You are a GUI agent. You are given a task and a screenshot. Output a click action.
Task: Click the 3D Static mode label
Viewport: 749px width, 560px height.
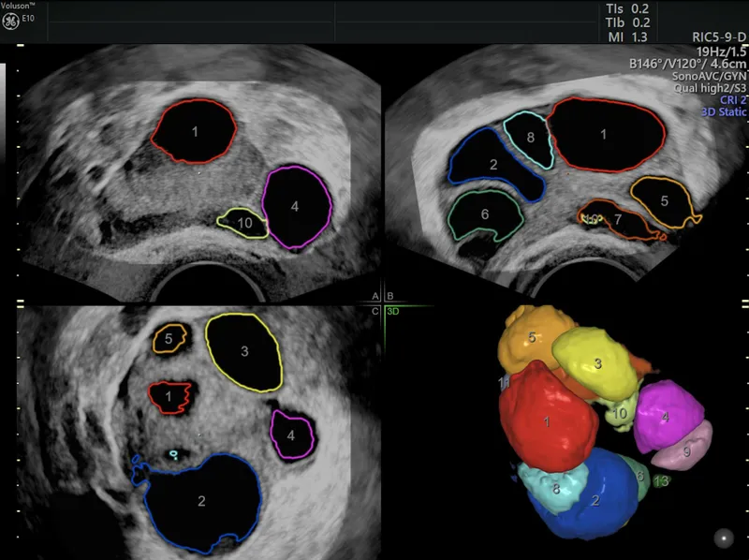click(724, 111)
